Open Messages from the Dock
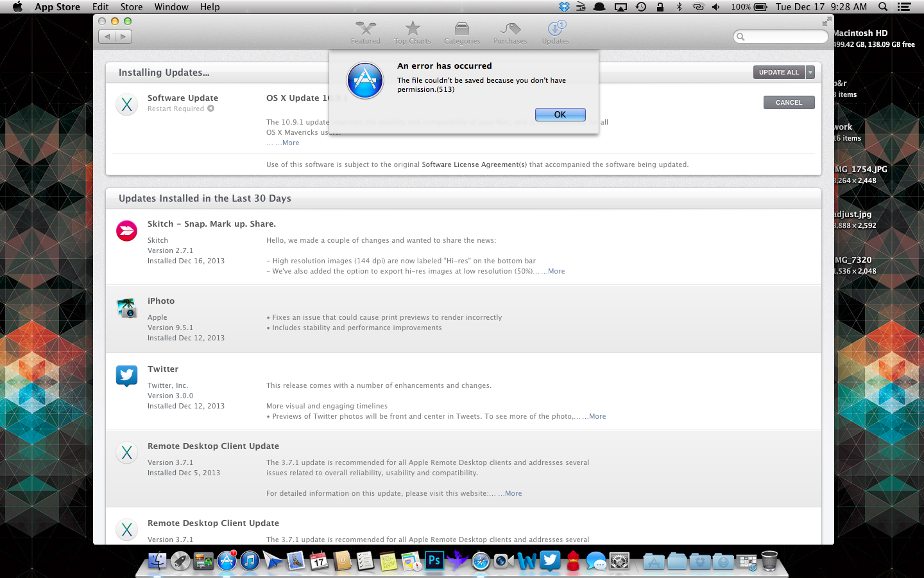 [x=596, y=561]
